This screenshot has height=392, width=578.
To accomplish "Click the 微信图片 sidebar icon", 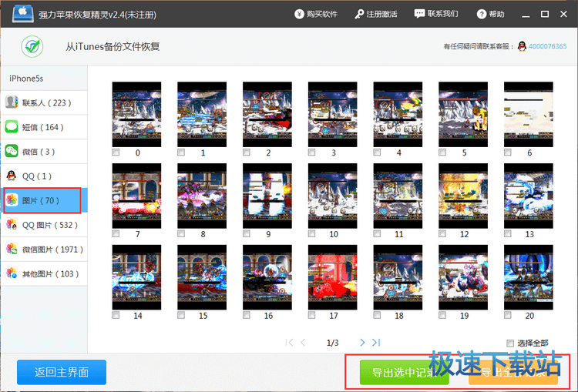I will pos(12,249).
